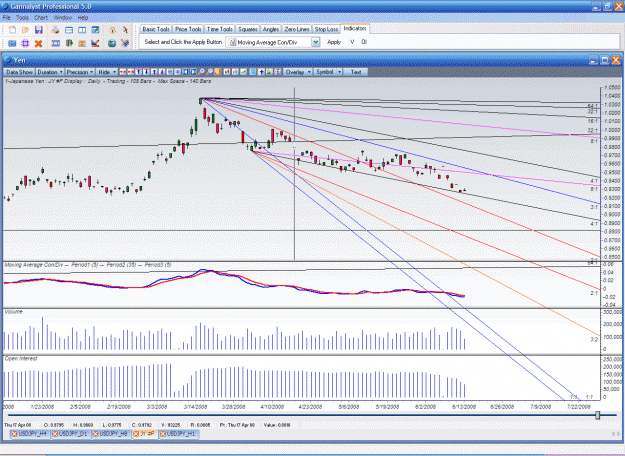Click the globe icon in the toolbar

point(112,43)
